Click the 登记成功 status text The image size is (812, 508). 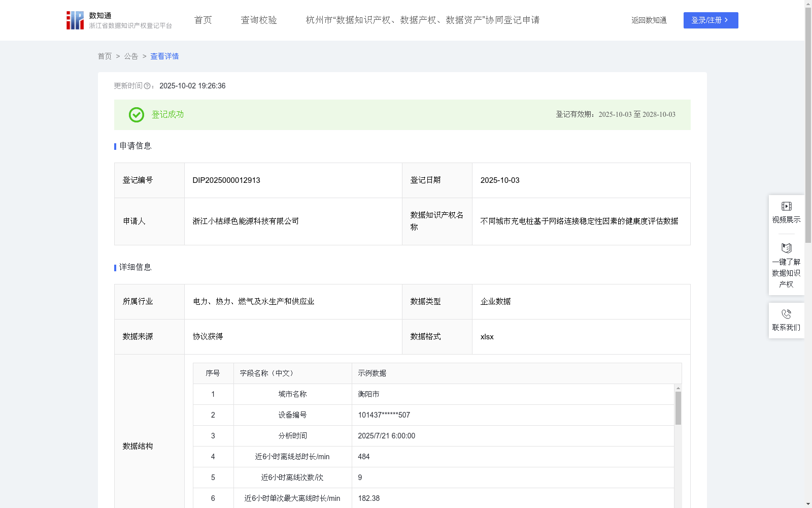point(167,115)
